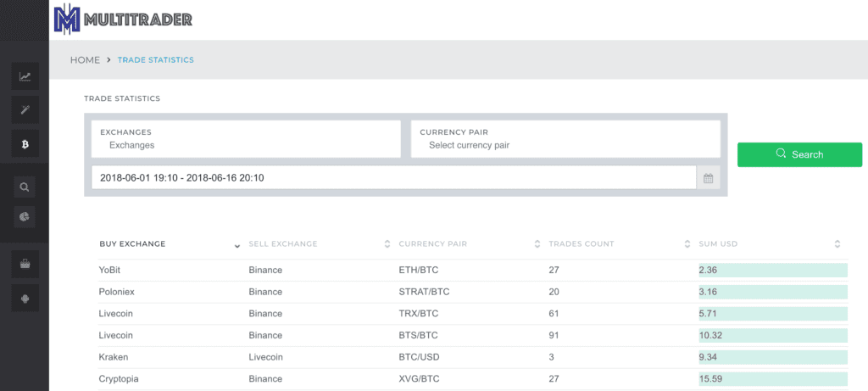
Task: Click the 3.16 sum USD value
Action: pyautogui.click(x=708, y=292)
